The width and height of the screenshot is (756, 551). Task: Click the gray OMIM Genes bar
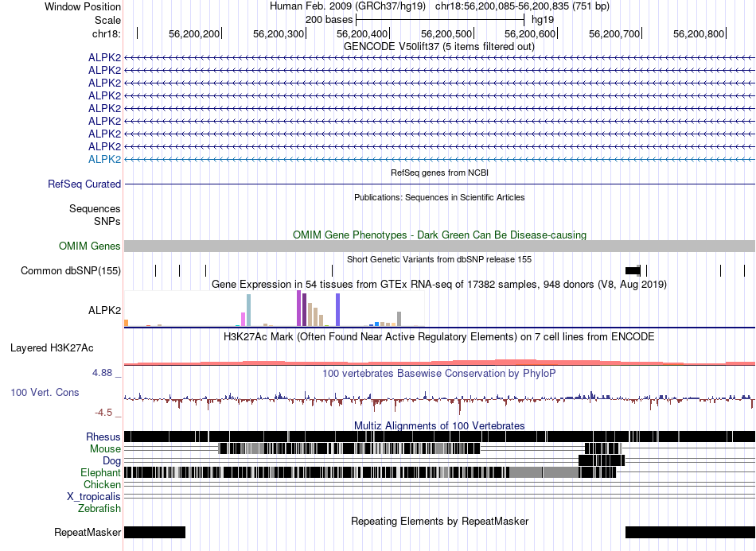(x=440, y=246)
